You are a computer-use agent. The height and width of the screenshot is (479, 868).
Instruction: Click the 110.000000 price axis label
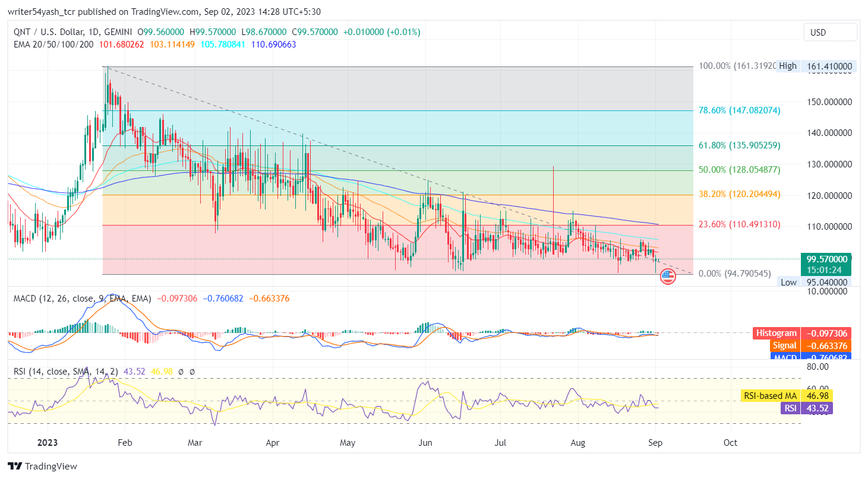(829, 226)
